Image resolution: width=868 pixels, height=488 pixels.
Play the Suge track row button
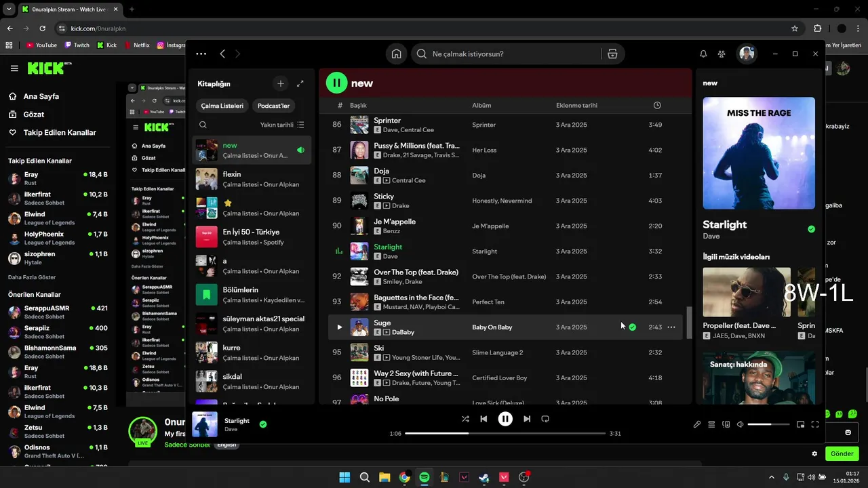click(339, 327)
